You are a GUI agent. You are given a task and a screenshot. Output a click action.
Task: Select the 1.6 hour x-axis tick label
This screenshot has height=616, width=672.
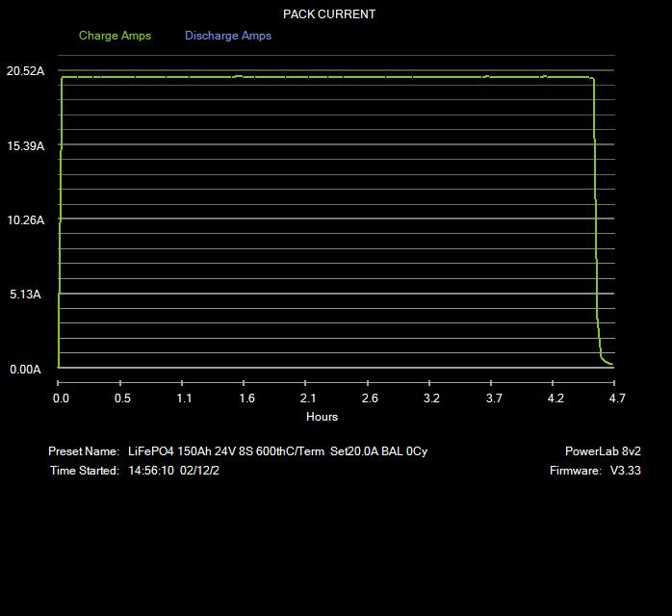[246, 398]
